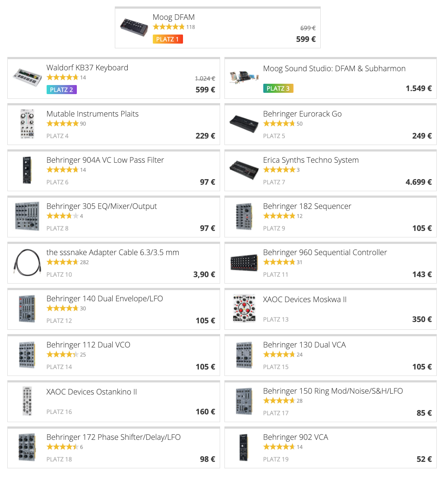Go to Behringer 182 Sequencer page

click(x=307, y=206)
